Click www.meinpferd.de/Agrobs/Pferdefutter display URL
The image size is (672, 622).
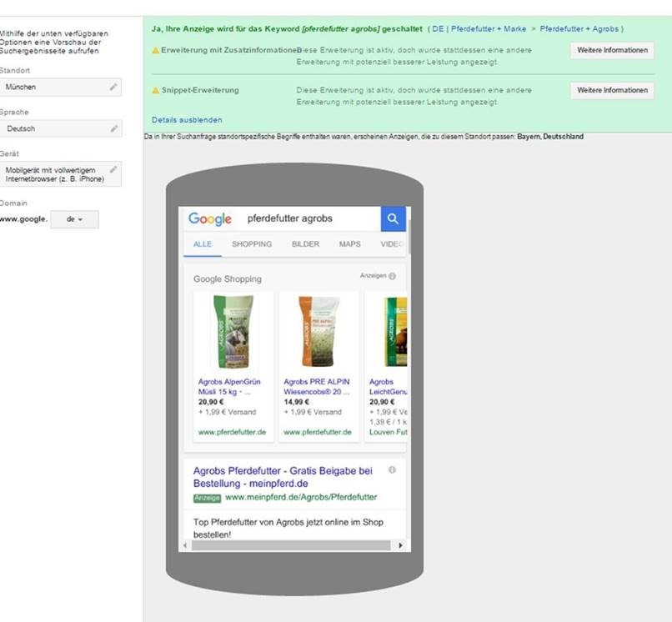301,497
